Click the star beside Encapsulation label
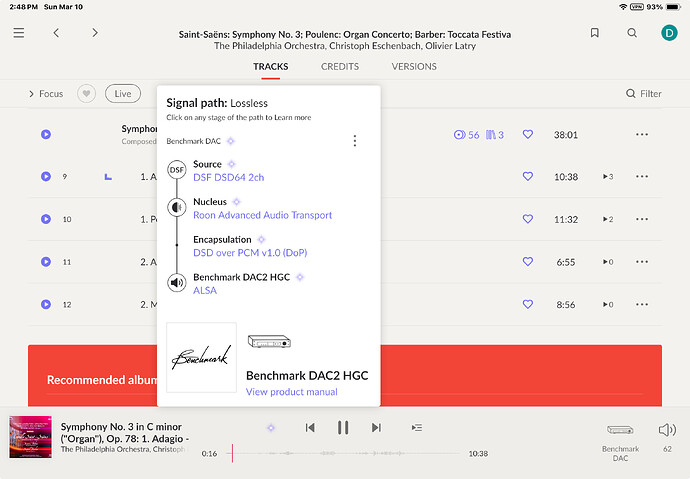690x479 pixels. click(x=261, y=240)
